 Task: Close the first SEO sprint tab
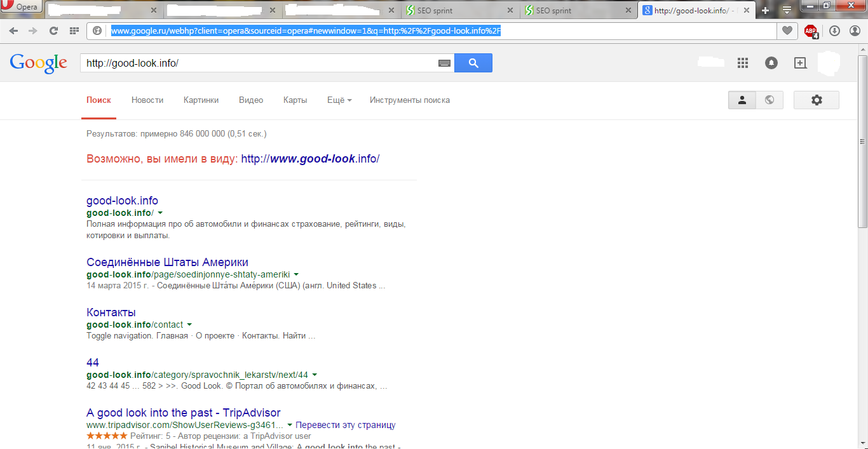pos(510,10)
